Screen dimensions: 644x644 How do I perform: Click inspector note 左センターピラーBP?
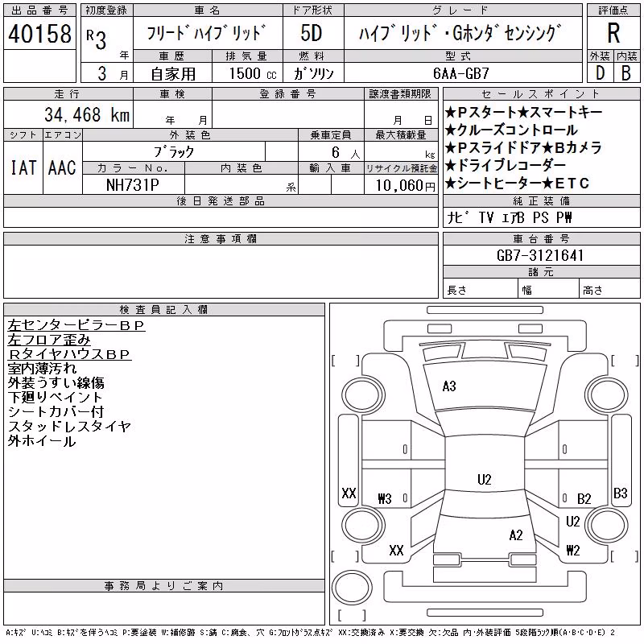click(x=76, y=325)
